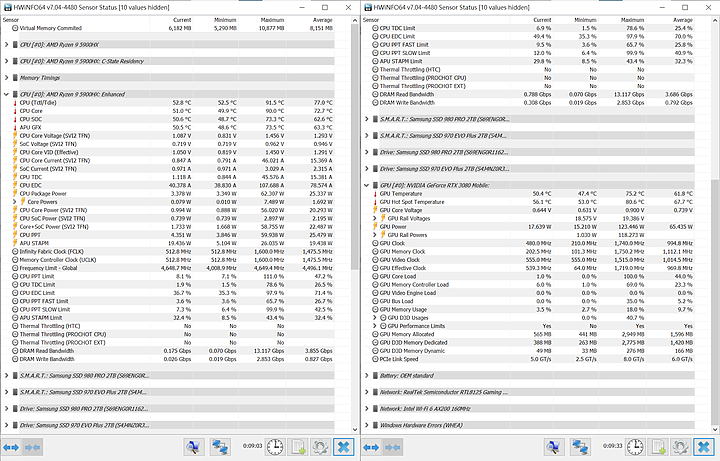Select the PCIe Link Speed row
This screenshot has height=461, width=720.
point(533,359)
